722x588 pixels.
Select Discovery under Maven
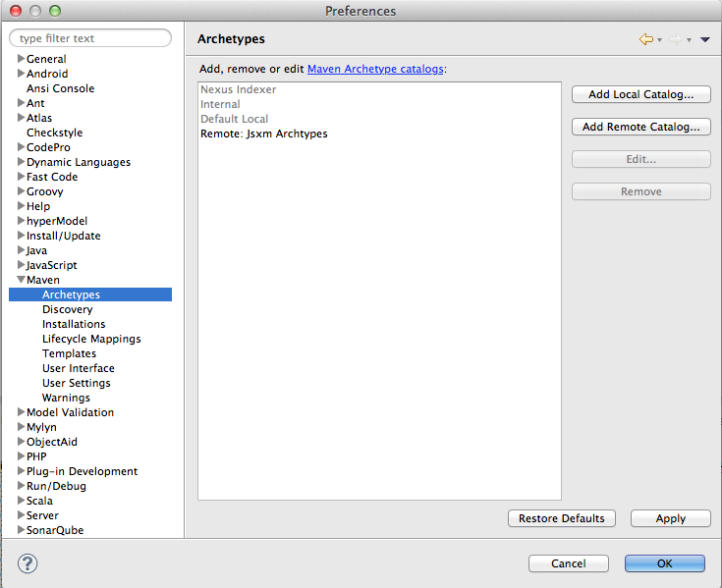67,309
